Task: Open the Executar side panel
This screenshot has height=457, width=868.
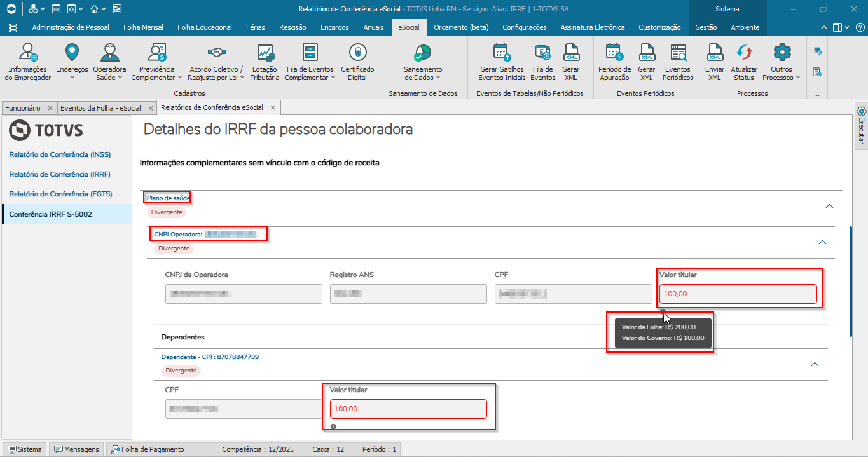Action: point(861,125)
